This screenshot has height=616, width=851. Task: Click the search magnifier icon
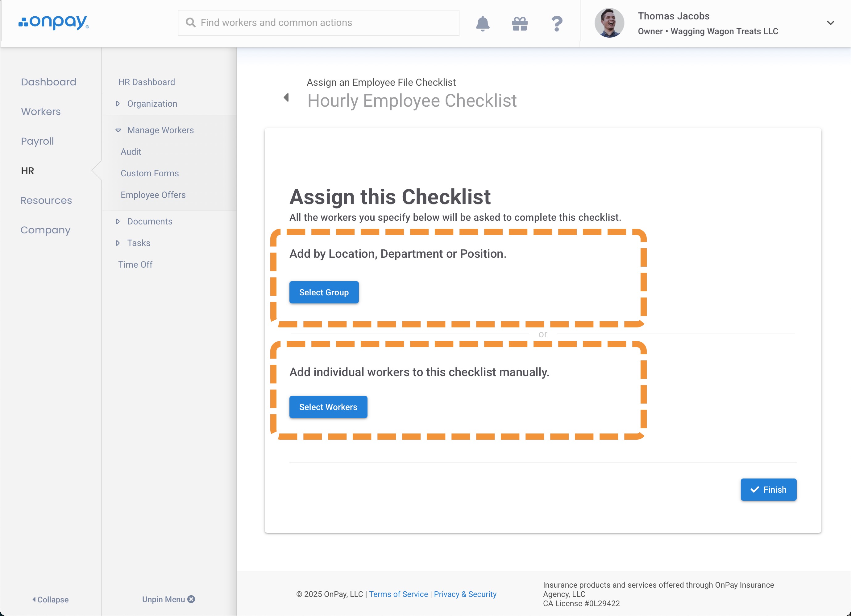(191, 23)
